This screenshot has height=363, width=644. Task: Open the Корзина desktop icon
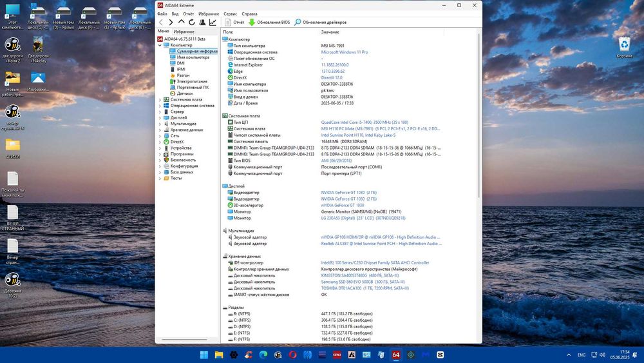pos(624,48)
